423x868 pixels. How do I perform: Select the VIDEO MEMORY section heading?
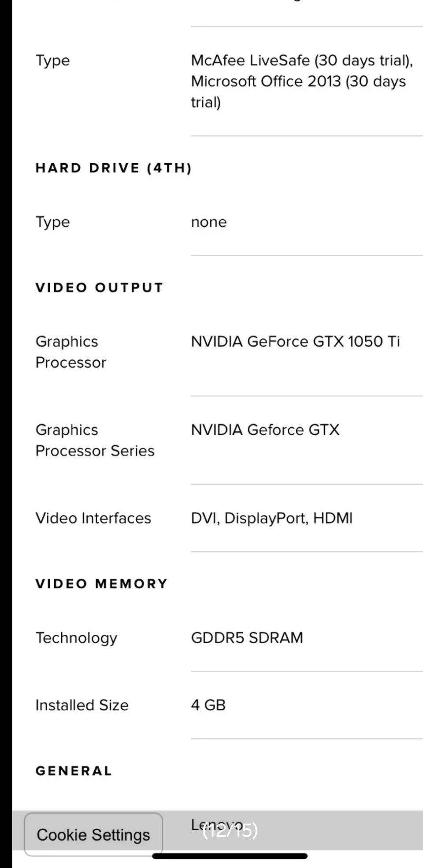click(x=102, y=584)
